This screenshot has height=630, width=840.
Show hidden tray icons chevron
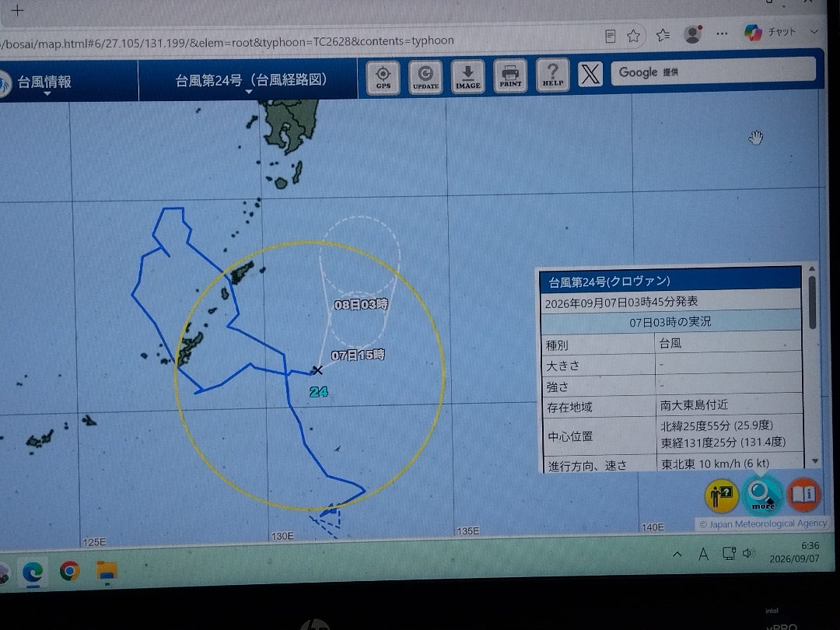coord(677,555)
